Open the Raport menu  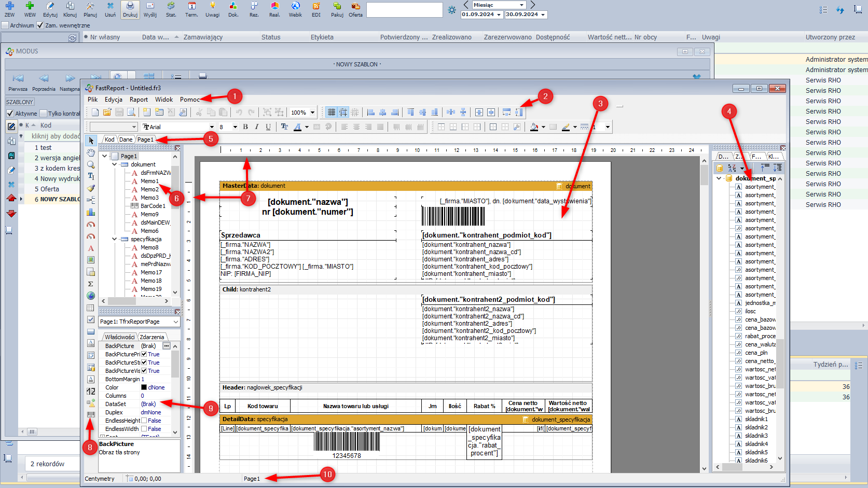tap(139, 100)
